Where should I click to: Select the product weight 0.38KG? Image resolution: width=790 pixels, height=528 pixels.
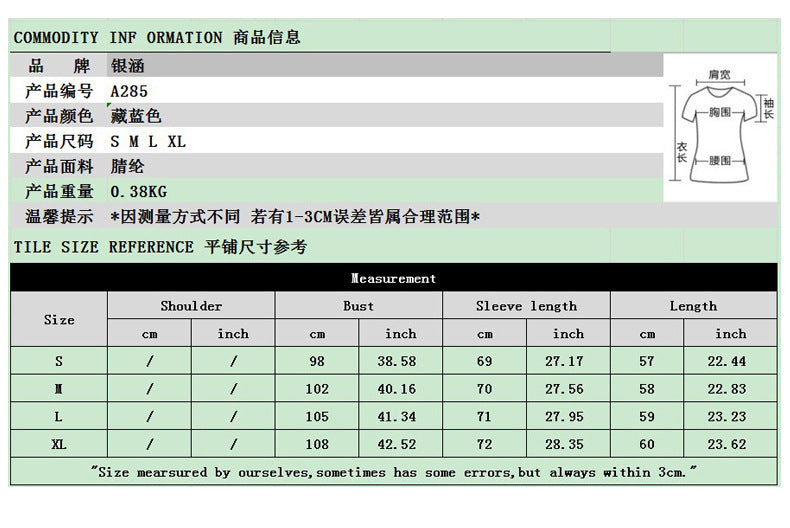(x=139, y=191)
